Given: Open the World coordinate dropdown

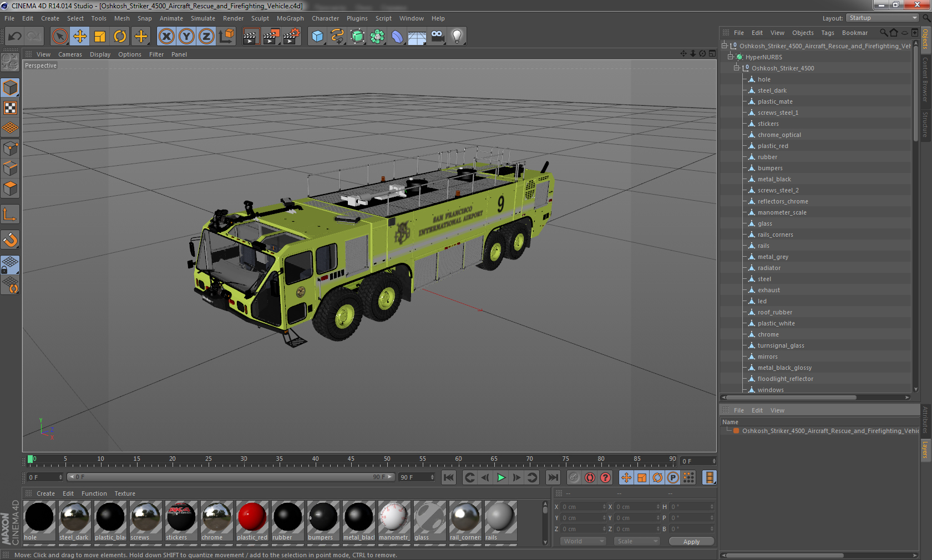Looking at the screenshot, I should (x=583, y=542).
